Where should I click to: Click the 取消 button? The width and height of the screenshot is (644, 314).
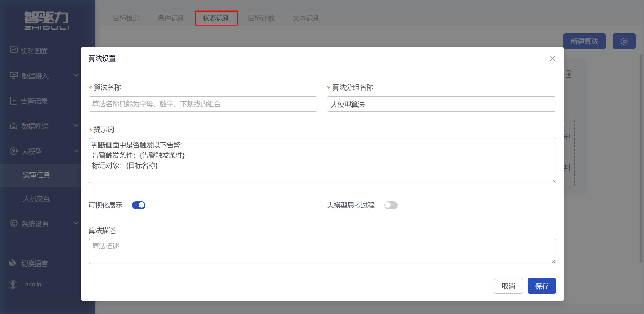(x=508, y=286)
